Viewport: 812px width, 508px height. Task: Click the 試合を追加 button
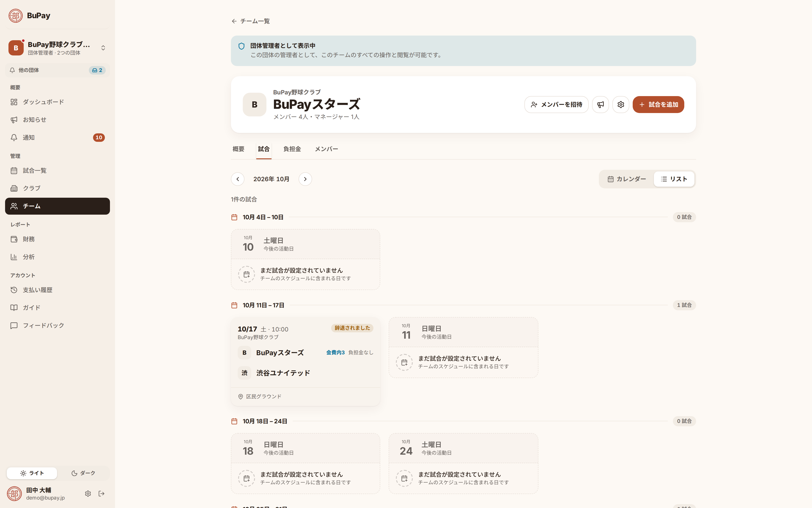point(658,105)
